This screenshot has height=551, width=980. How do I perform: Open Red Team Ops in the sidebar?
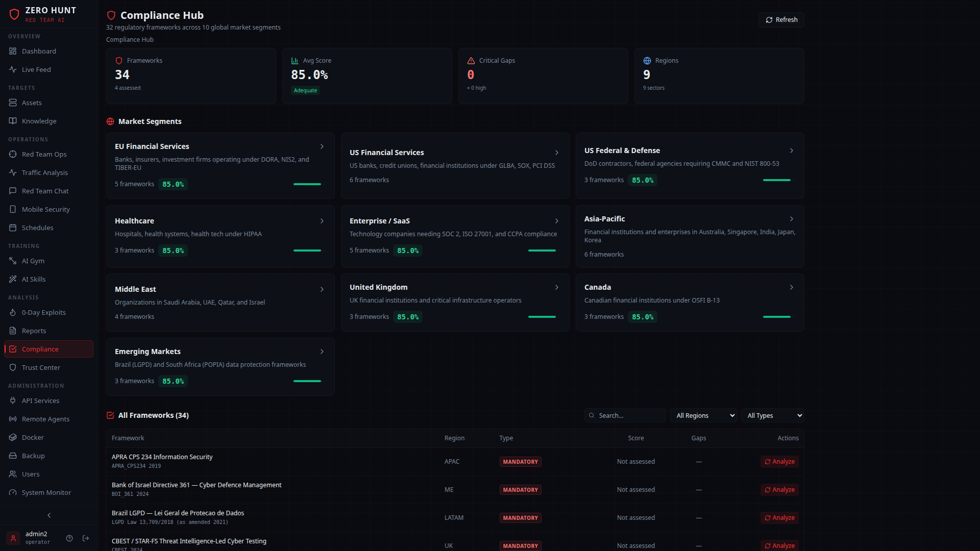[44, 154]
